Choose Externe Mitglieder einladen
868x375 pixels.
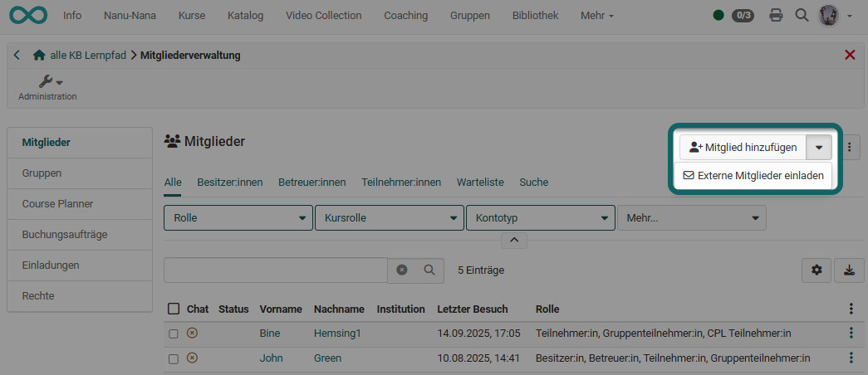(x=753, y=175)
